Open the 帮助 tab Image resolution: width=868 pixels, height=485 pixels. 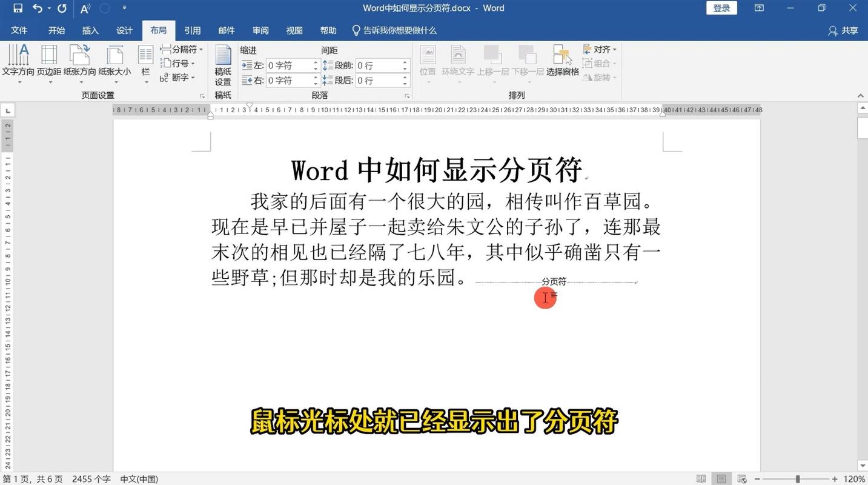(328, 30)
